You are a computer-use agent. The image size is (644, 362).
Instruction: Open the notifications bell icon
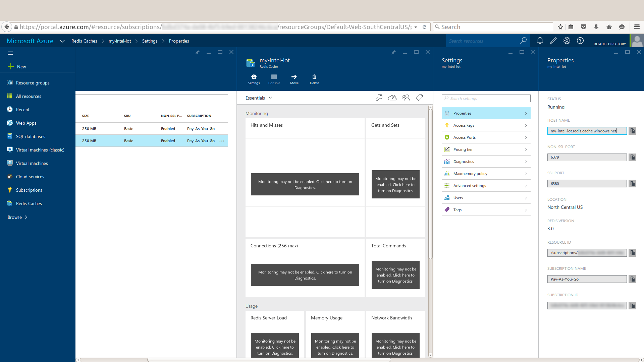(540, 41)
